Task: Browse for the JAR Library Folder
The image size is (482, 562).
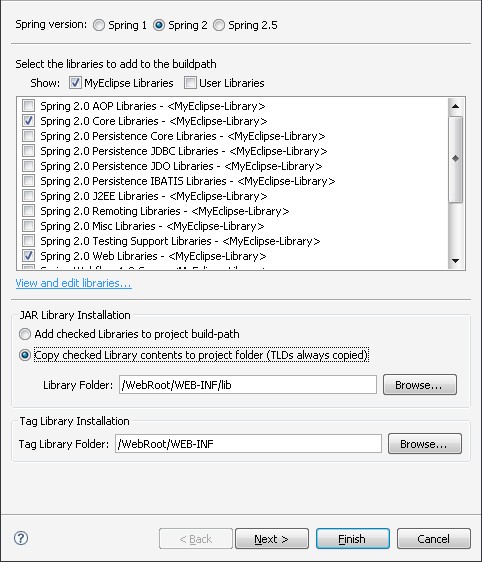Action: [420, 385]
